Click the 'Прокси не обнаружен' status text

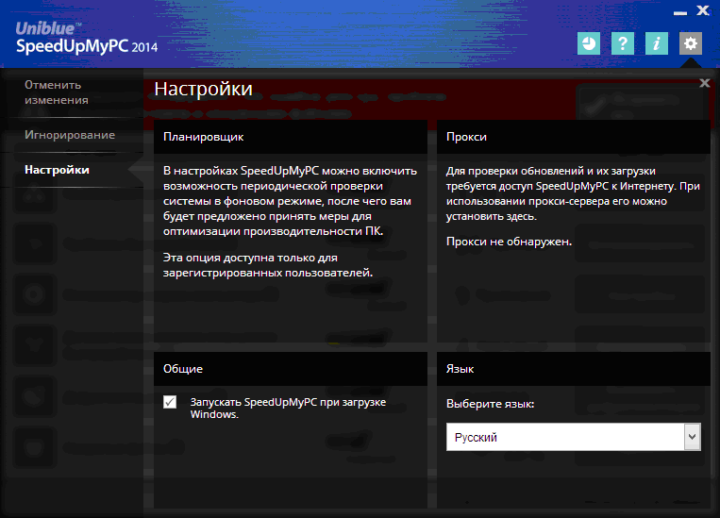(x=509, y=241)
